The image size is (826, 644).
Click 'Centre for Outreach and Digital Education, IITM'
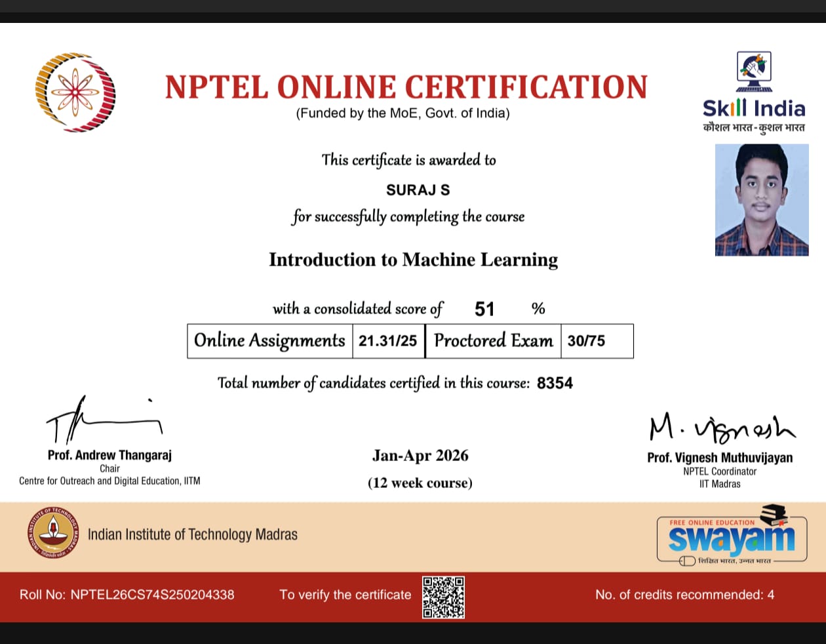(x=109, y=481)
